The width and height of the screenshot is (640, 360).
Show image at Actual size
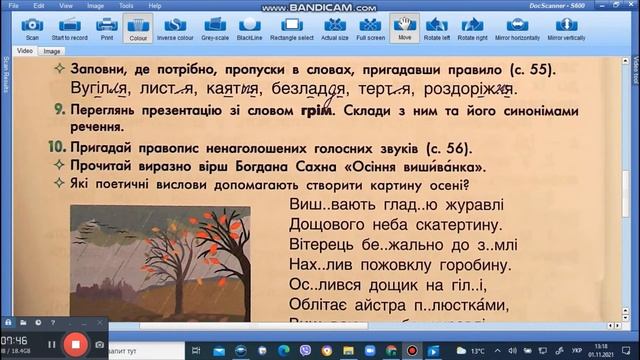pos(335,29)
